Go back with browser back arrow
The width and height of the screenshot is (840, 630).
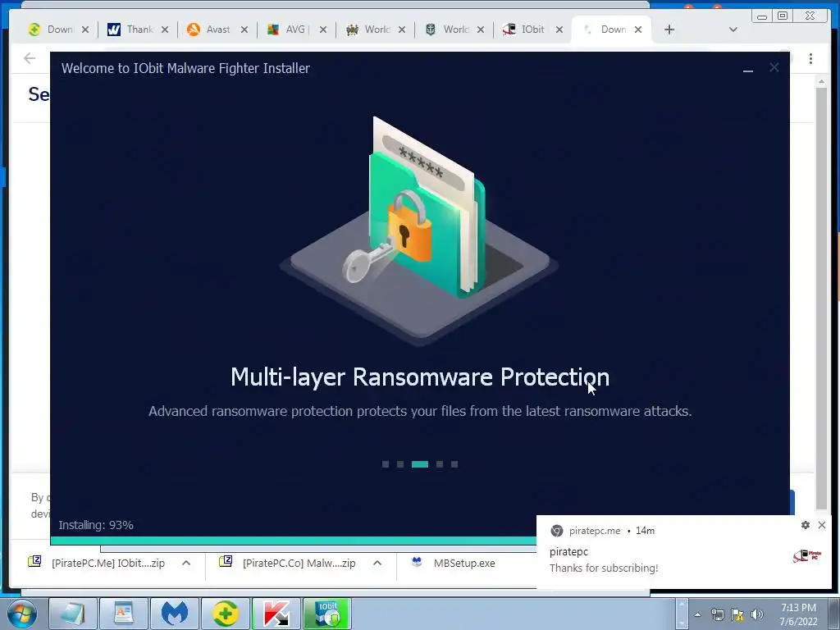(30, 58)
